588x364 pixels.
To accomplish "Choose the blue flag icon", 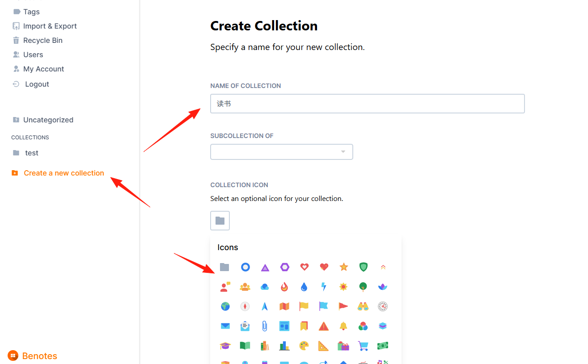I will 324,306.
